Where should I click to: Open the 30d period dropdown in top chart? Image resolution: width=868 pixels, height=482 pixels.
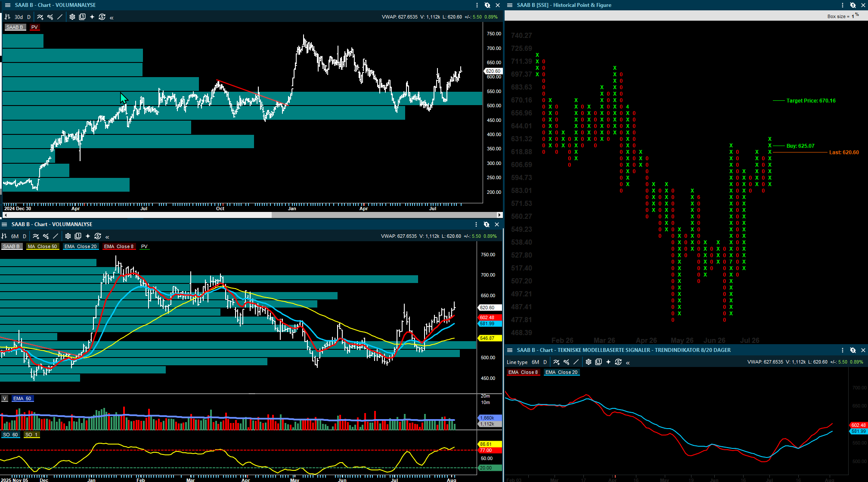pos(19,17)
